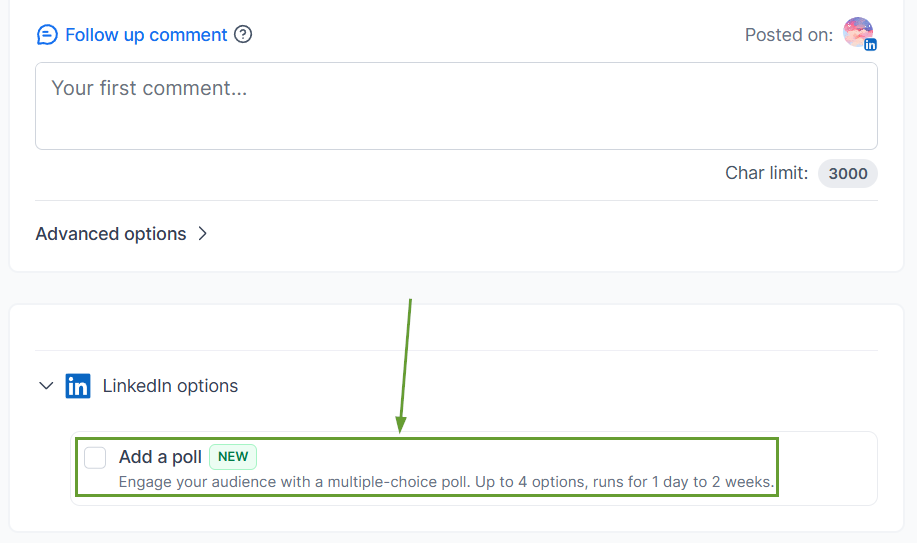
Task: Click the NEW badge next to Add a poll
Action: click(x=233, y=456)
